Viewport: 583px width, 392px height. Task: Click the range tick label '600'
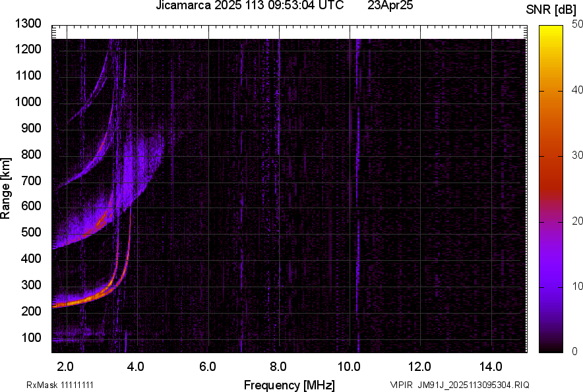[31, 206]
